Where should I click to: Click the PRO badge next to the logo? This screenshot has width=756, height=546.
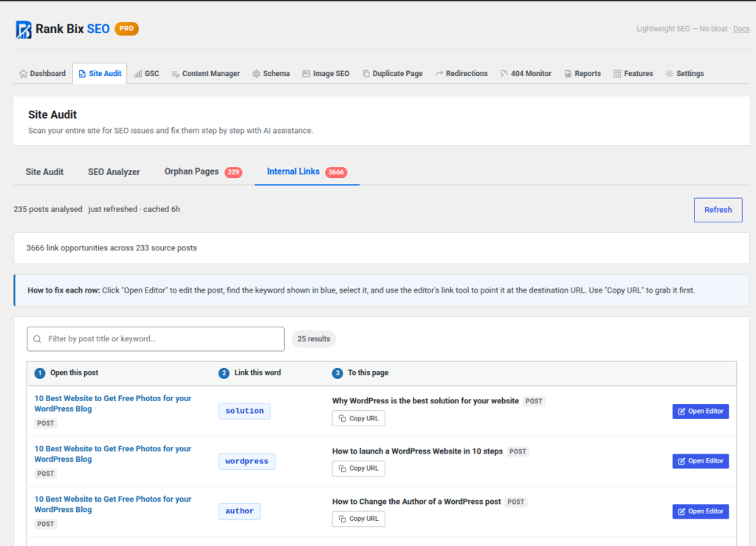click(126, 29)
